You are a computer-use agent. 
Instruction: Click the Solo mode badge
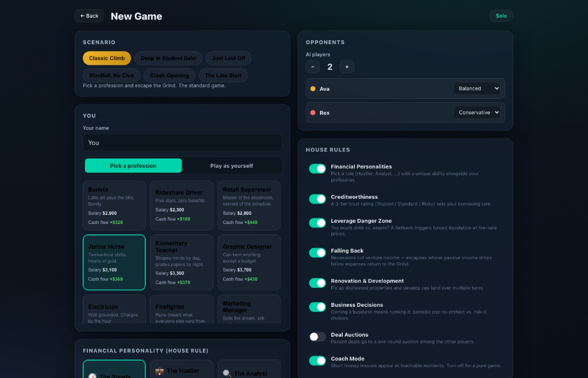[x=501, y=16]
